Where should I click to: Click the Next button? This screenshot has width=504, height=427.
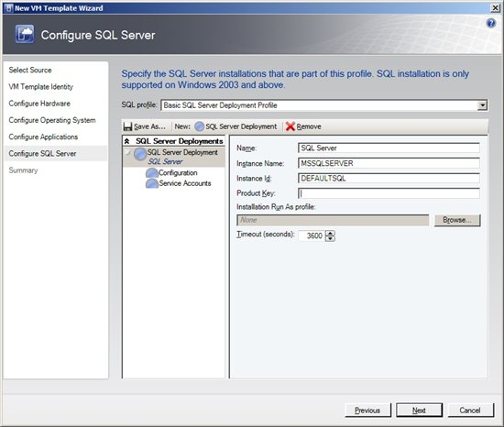[x=419, y=411]
